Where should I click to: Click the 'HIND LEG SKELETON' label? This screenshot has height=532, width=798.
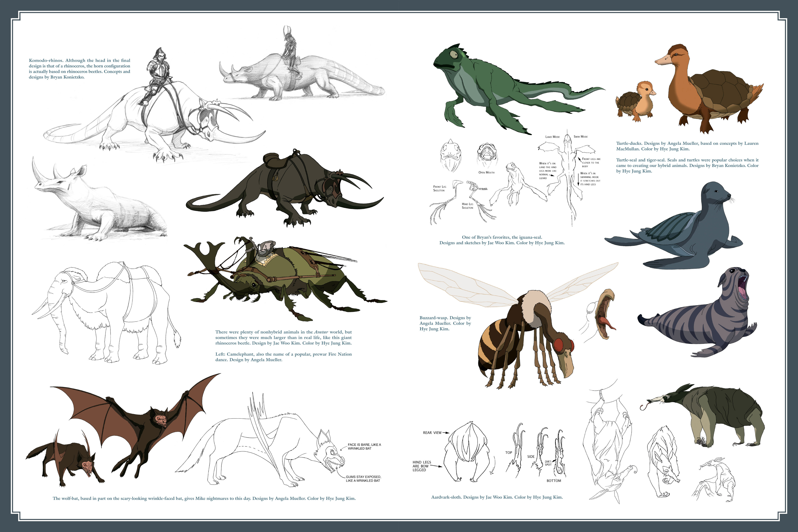[467, 206]
